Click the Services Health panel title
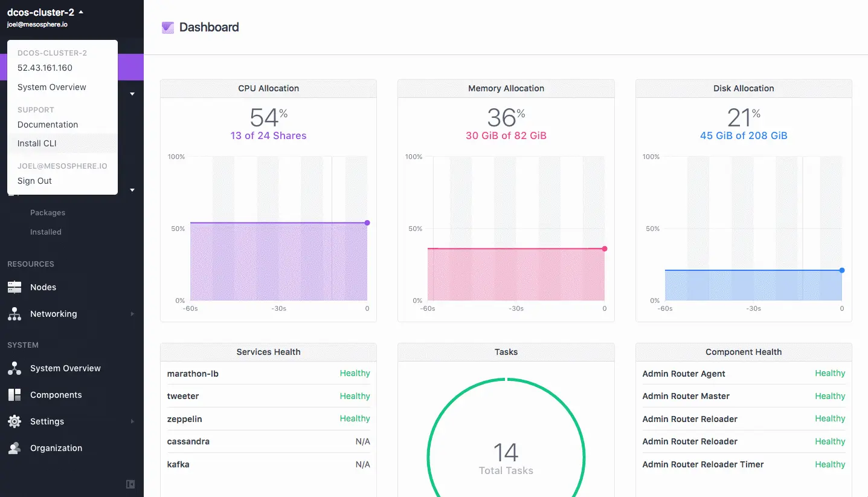This screenshot has width=868, height=497. [268, 352]
